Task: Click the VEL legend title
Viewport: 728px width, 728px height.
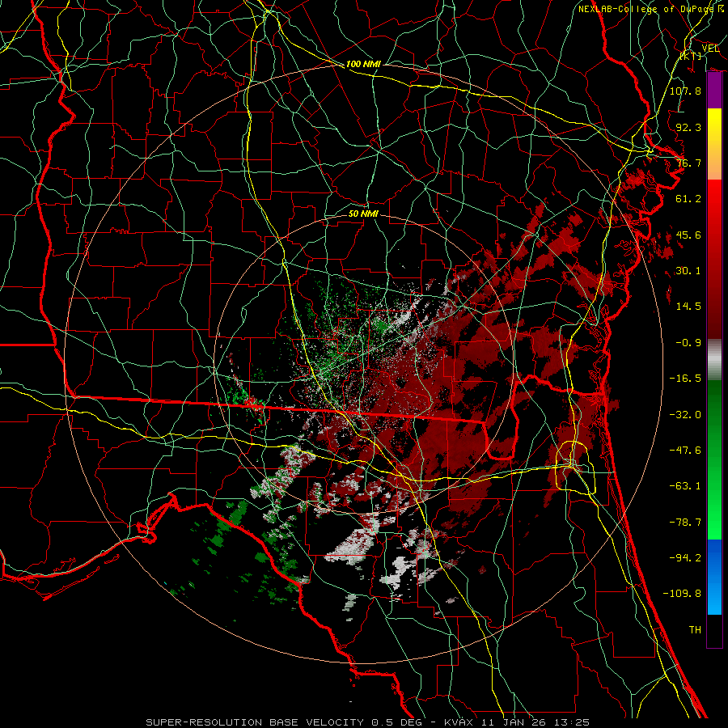Action: (x=710, y=49)
